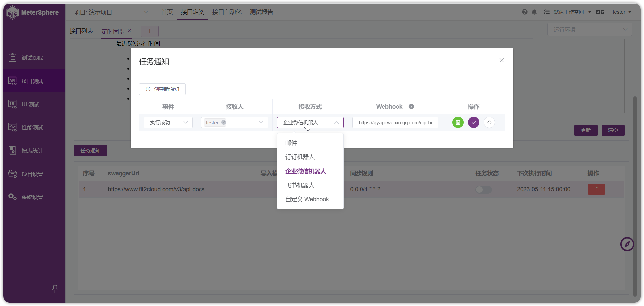Collapse the 企业微信机器人 method dropdown

pos(310,122)
